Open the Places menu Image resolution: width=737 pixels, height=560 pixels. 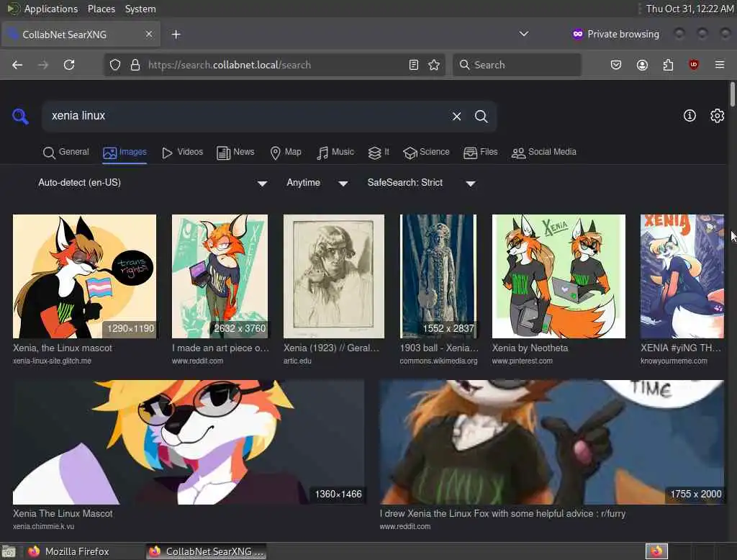pyautogui.click(x=101, y=9)
